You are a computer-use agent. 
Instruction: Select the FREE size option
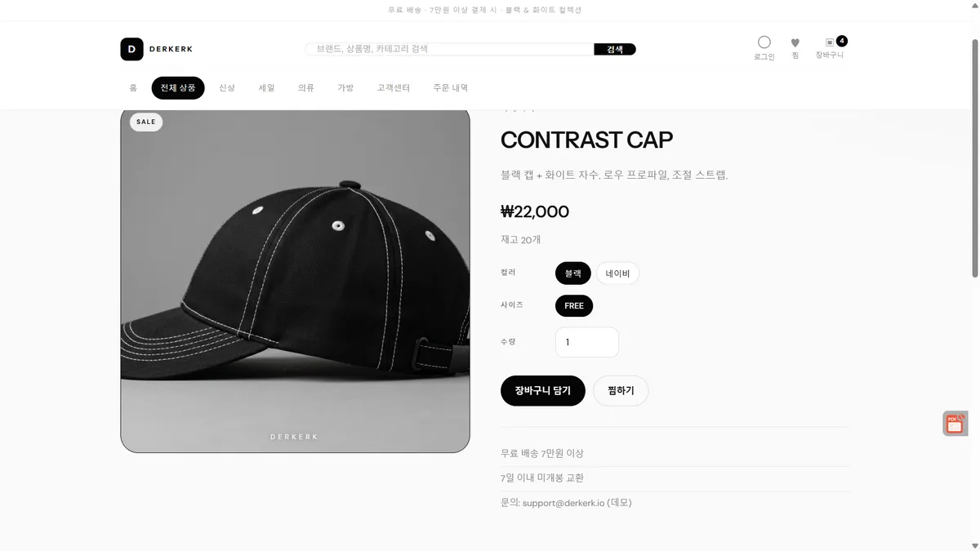pyautogui.click(x=574, y=306)
